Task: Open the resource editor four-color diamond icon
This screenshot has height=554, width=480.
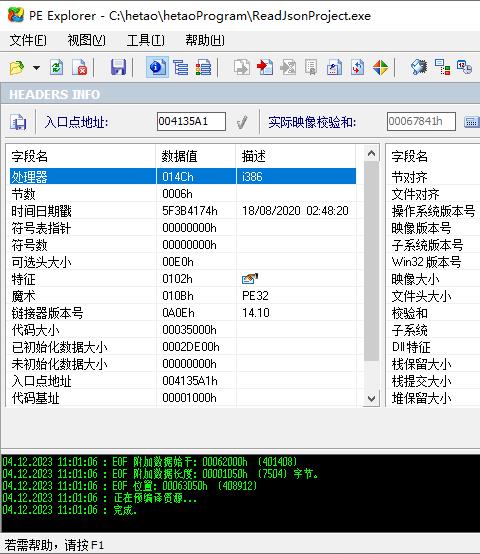Action: [x=380, y=67]
